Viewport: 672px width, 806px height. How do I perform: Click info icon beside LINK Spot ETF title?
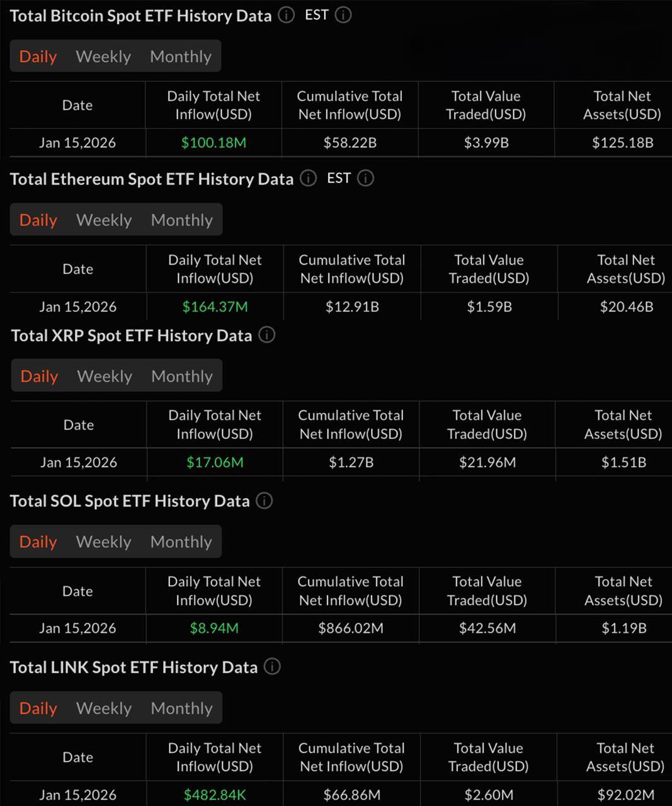(272, 667)
